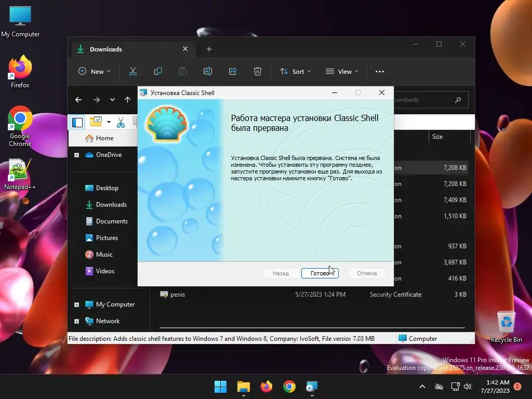Click File Explorer taskbar icon
This screenshot has width=532, height=399.
coord(243,387)
